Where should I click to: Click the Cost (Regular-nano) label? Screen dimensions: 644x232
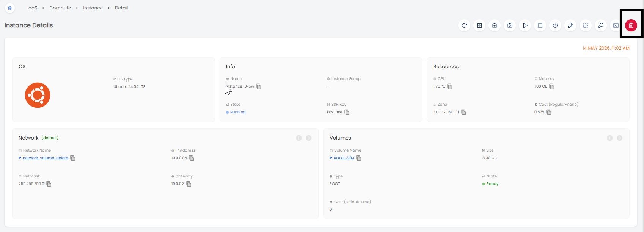click(559, 105)
